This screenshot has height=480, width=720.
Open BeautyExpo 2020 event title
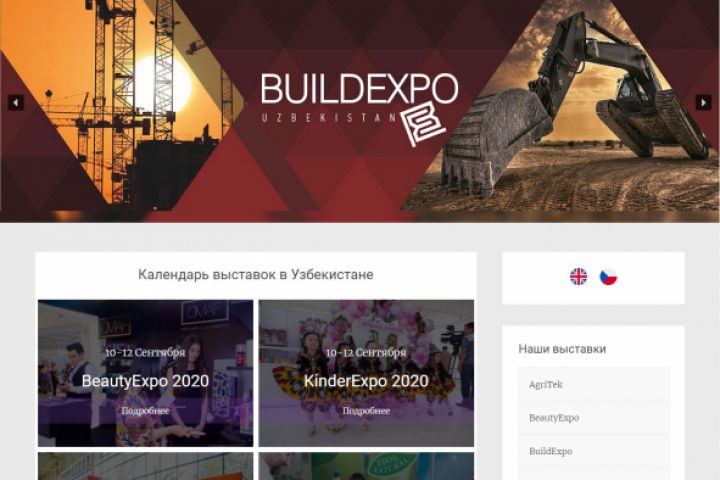coord(145,381)
